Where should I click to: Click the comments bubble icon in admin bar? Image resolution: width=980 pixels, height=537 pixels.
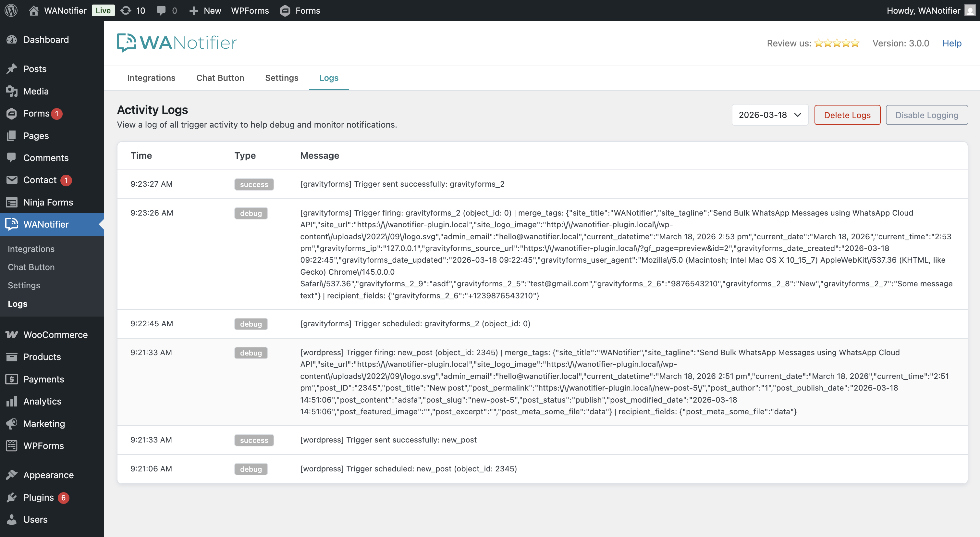click(x=161, y=10)
